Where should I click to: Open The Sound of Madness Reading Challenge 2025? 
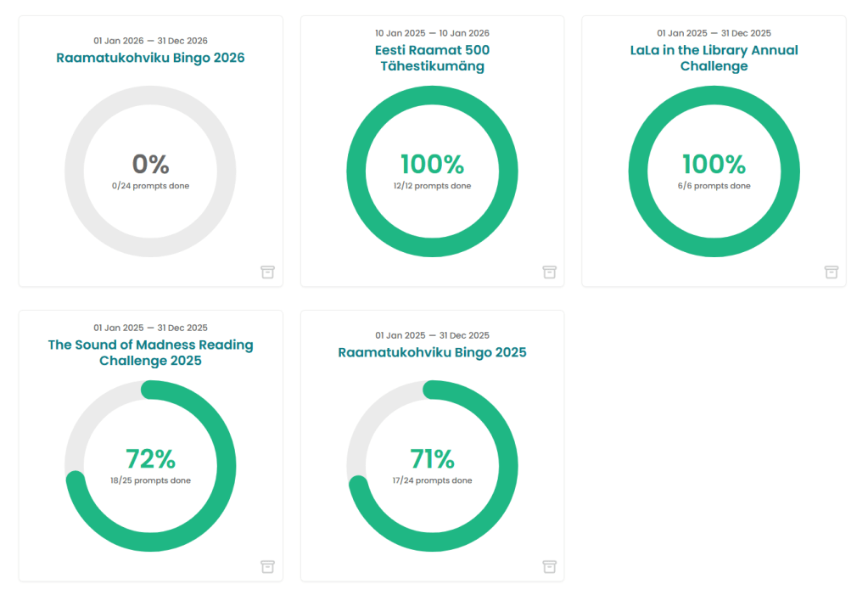click(150, 352)
